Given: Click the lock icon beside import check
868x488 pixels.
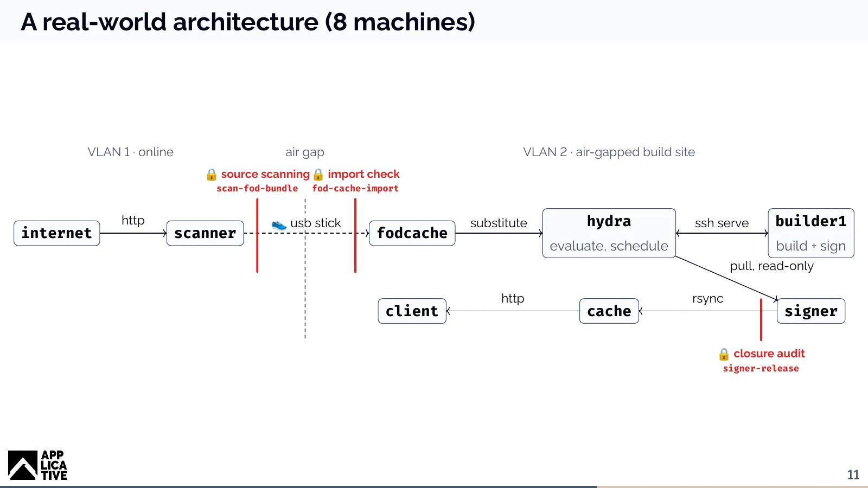Looking at the screenshot, I should (x=318, y=175).
